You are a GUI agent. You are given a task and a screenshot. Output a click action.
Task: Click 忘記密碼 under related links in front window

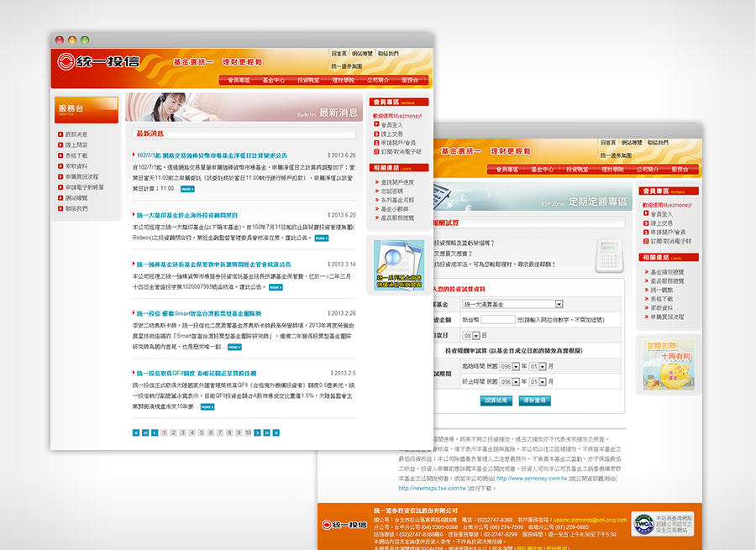(x=391, y=191)
